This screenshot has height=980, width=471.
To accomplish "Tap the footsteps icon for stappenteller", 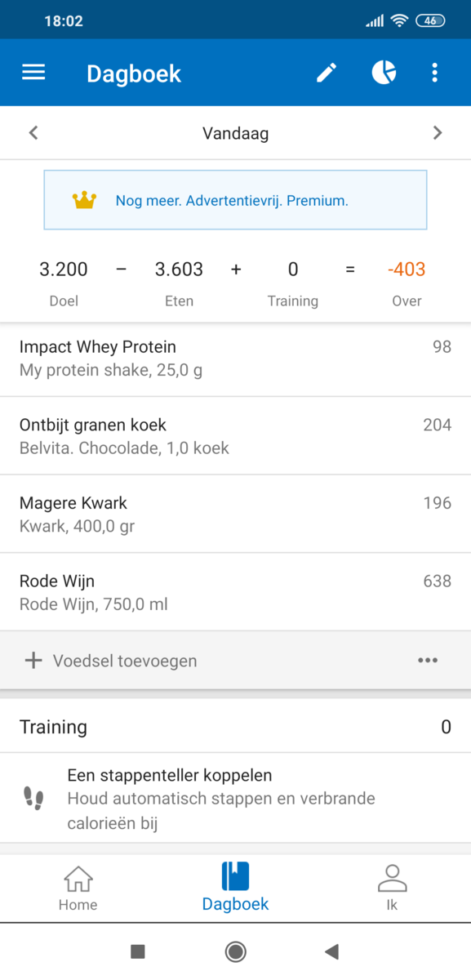I will [x=34, y=798].
